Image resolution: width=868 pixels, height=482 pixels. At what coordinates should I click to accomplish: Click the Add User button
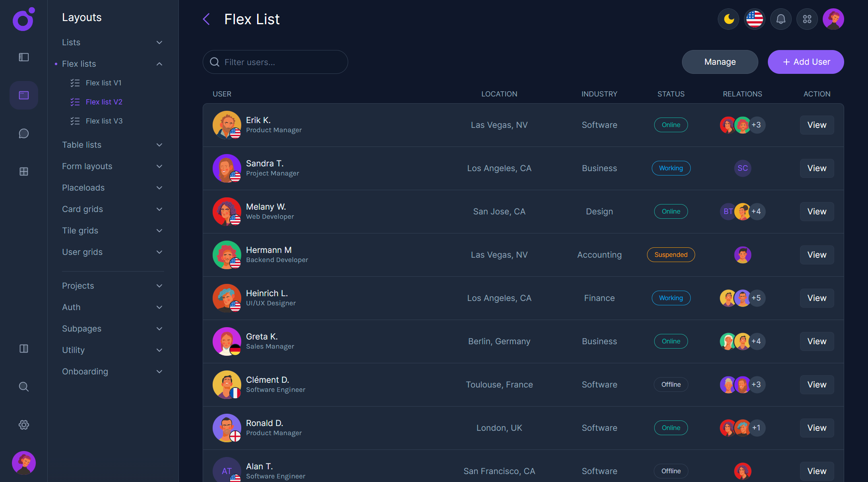tap(806, 62)
